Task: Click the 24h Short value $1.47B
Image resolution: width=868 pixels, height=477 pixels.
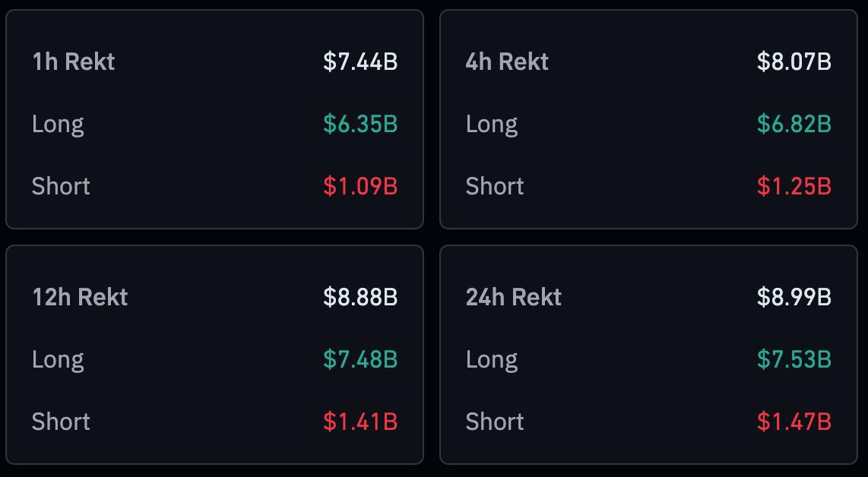Action: coord(794,422)
